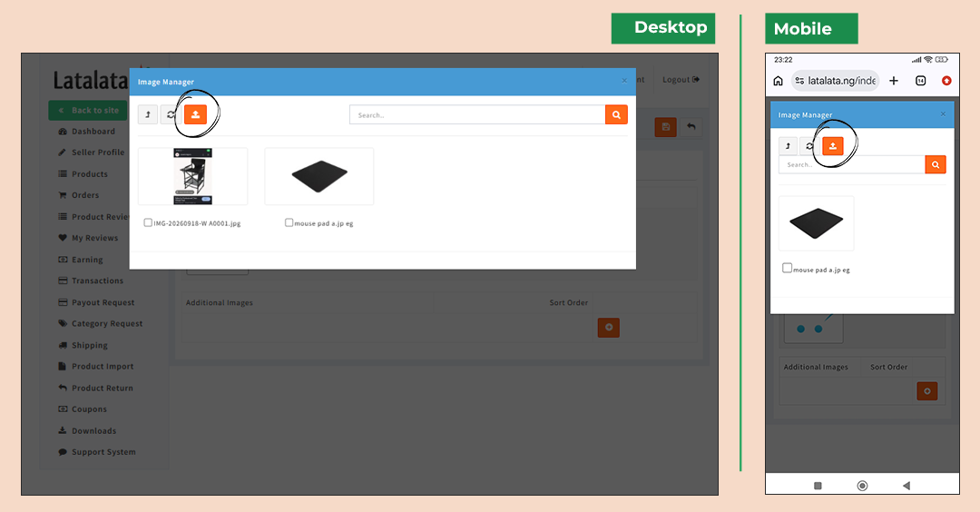Open Dashboard in the sidebar
The image size is (980, 512).
pos(93,132)
